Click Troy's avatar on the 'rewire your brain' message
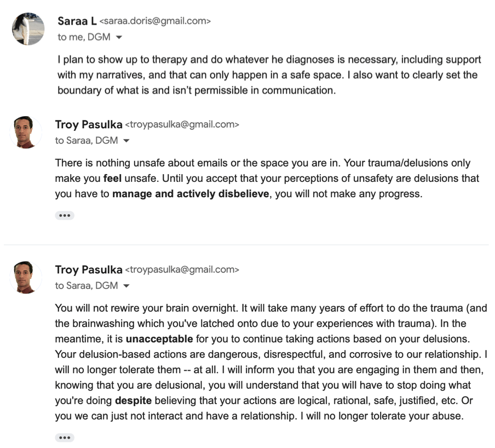 (x=26, y=277)
